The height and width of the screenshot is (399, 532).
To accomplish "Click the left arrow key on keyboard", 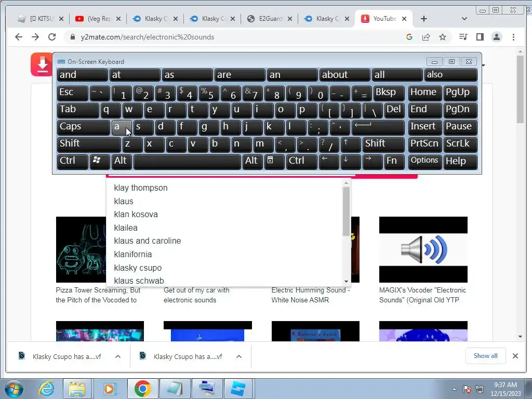I will click(329, 162).
